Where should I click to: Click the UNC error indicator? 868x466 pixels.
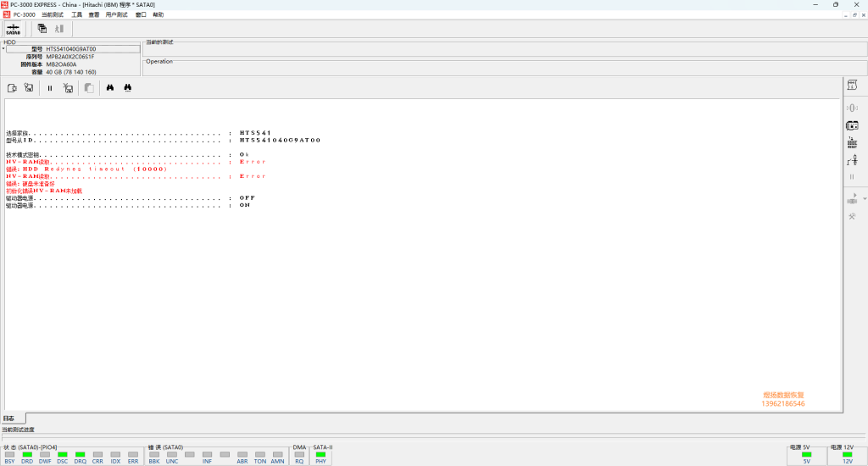pos(172,458)
